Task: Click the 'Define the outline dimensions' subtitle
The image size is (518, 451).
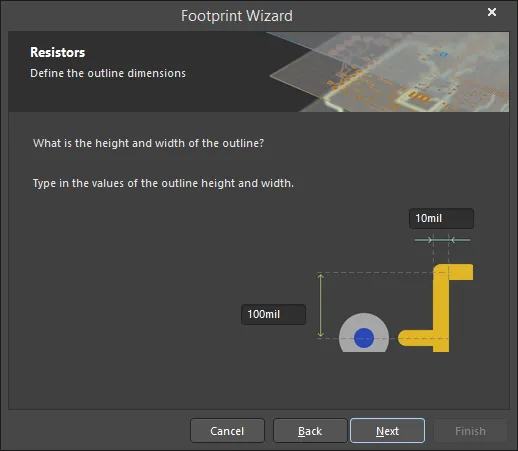Action: pos(108,73)
